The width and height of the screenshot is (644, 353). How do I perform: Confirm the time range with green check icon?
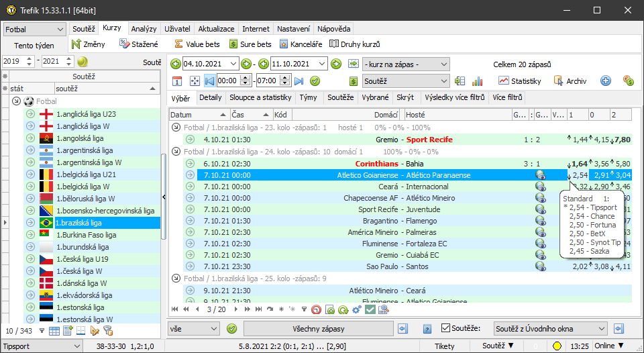coord(315,81)
